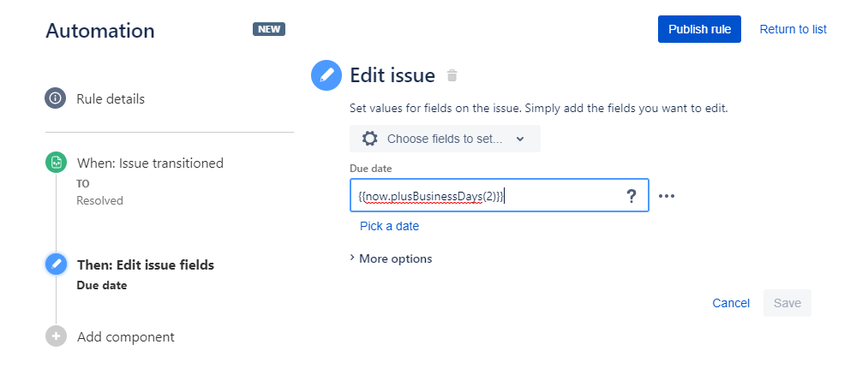Click the Publish rule button
The height and width of the screenshot is (386, 868).
700,29
